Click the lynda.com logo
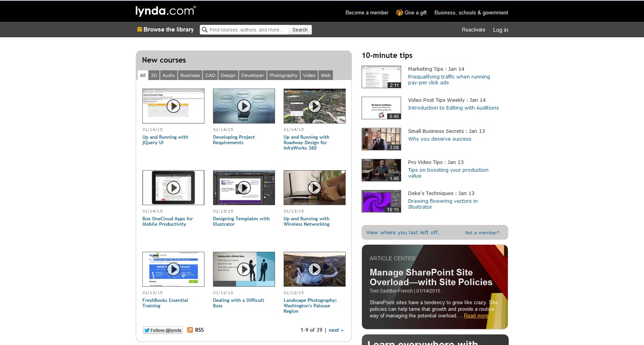The height and width of the screenshot is (345, 644). point(166,11)
